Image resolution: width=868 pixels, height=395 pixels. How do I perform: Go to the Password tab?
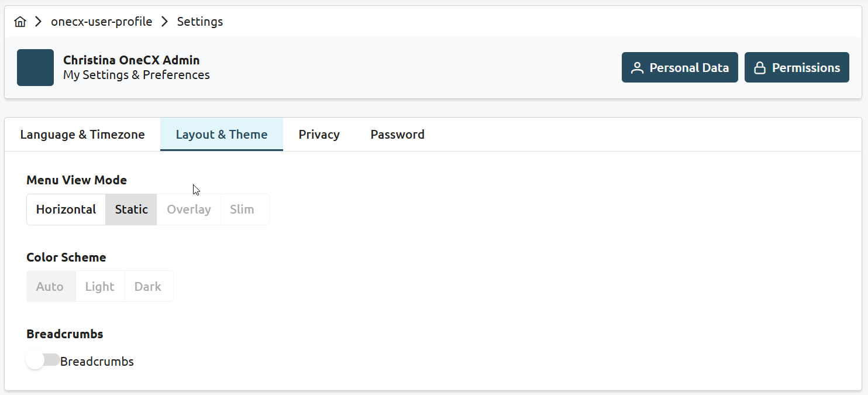tap(397, 135)
